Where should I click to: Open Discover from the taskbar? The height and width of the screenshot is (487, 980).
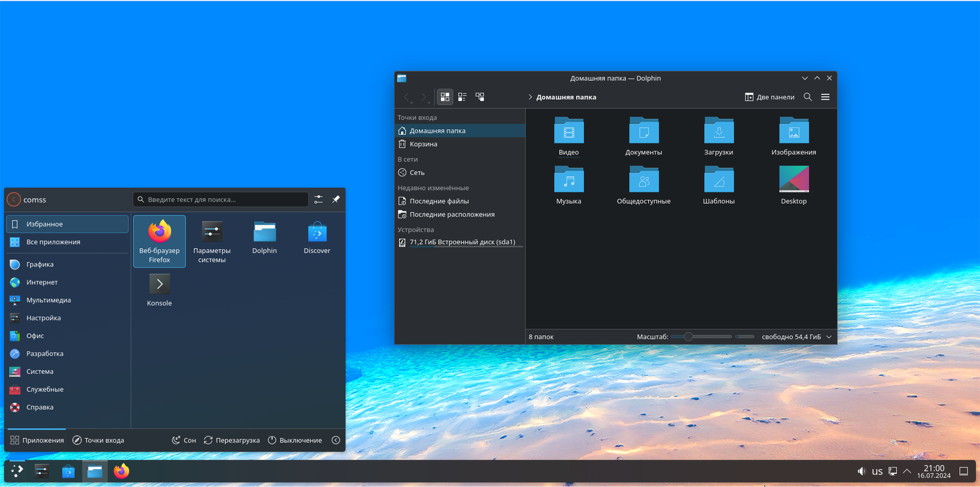69,471
